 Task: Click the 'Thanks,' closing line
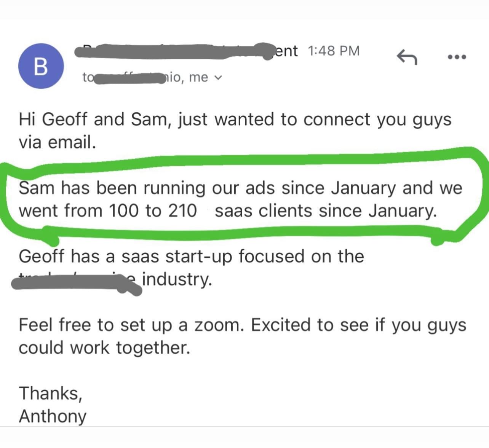[x=50, y=393]
